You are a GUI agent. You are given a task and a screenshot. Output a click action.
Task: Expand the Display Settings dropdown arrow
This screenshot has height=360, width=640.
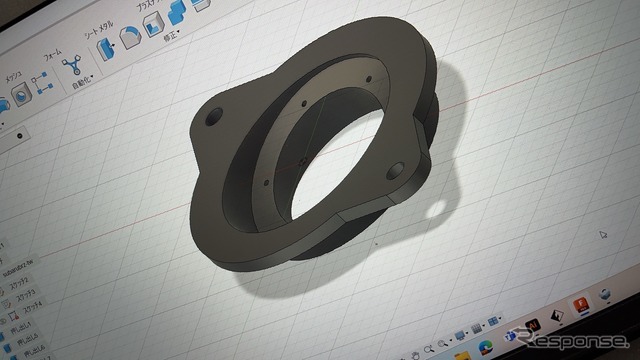coord(468,332)
